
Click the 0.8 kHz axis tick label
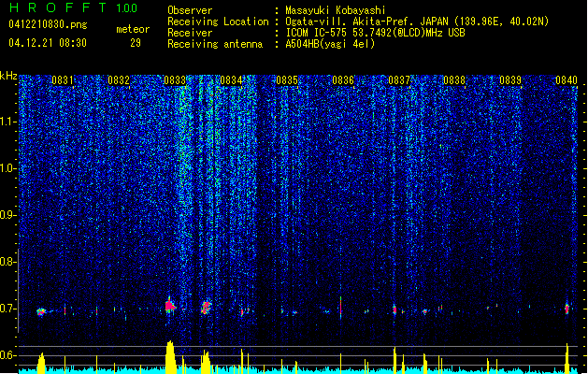pos(7,262)
